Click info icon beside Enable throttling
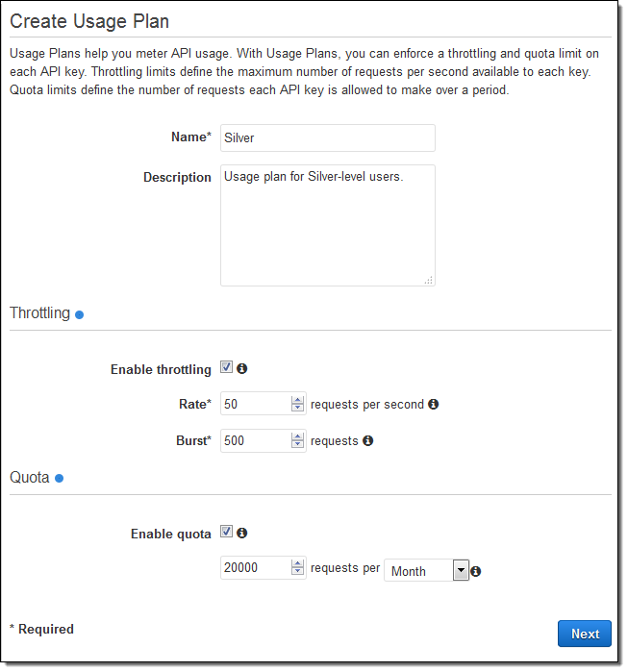Image resolution: width=628 pixels, height=672 pixels. (242, 369)
